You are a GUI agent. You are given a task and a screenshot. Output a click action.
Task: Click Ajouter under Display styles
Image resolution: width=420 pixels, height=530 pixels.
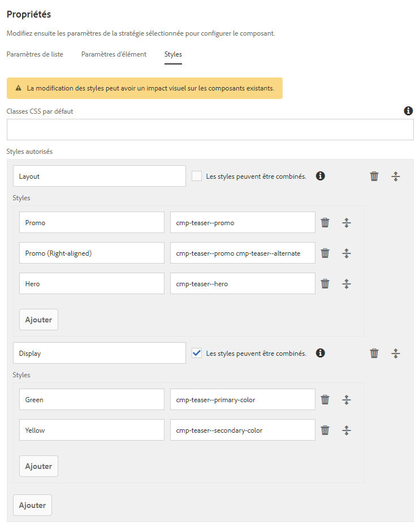[x=38, y=466]
